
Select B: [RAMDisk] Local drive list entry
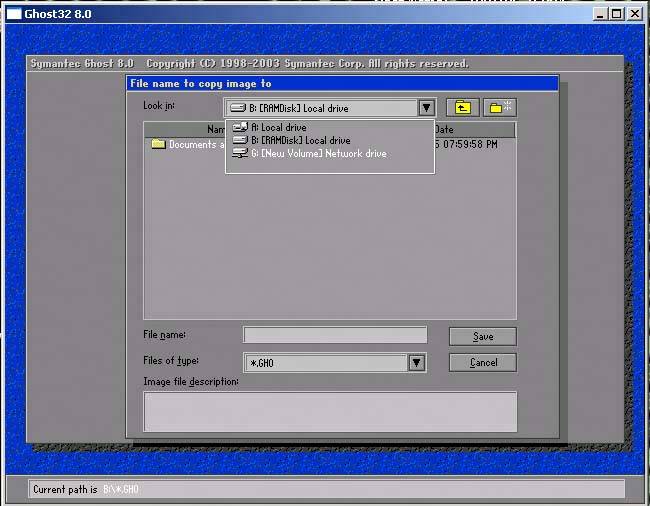(291, 140)
